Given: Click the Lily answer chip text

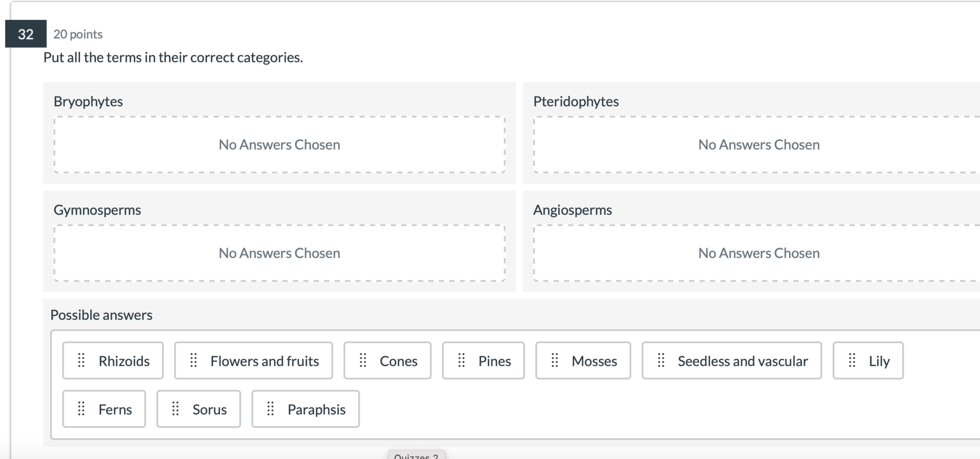Looking at the screenshot, I should pos(879,361).
